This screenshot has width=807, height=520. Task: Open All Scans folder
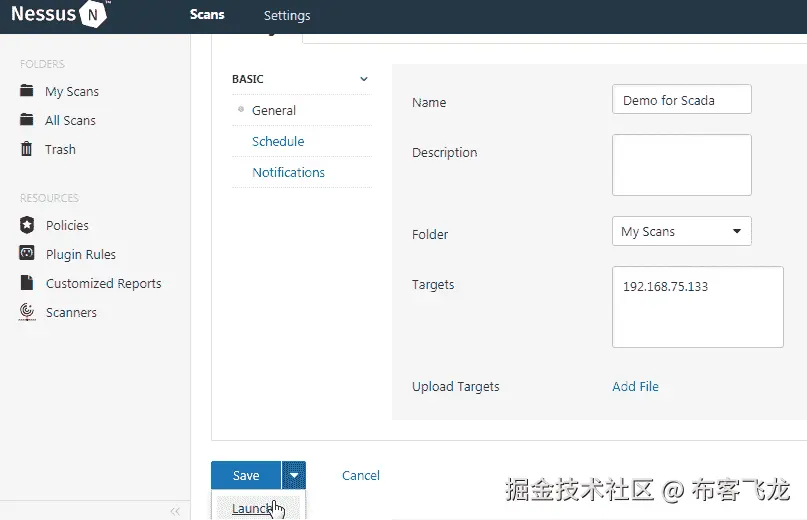[71, 120]
